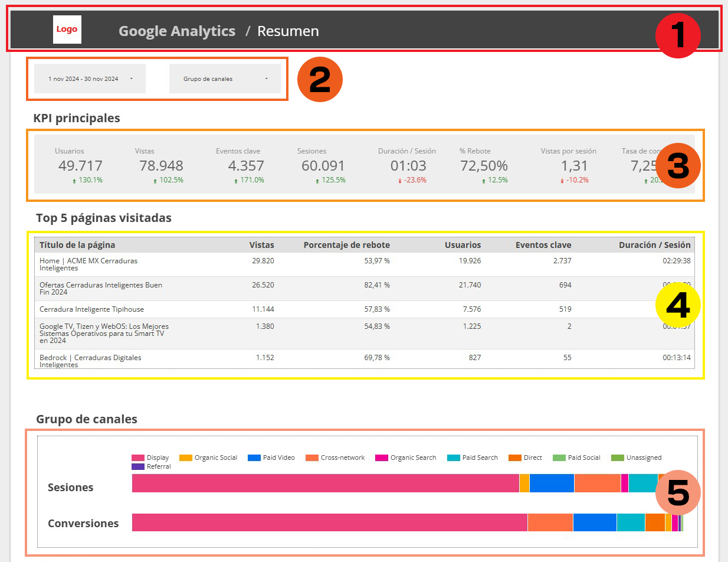Screen dimensions: 728x562
Task: Sort table by Duración / Sesión column header
Action: pyautogui.click(x=654, y=245)
